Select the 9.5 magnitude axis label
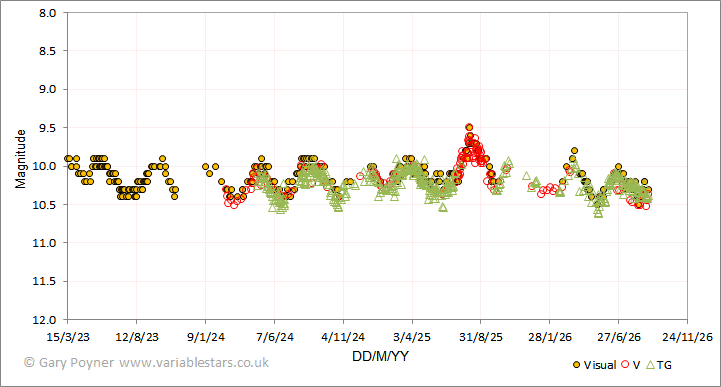Image resolution: width=721 pixels, height=387 pixels. [x=47, y=128]
